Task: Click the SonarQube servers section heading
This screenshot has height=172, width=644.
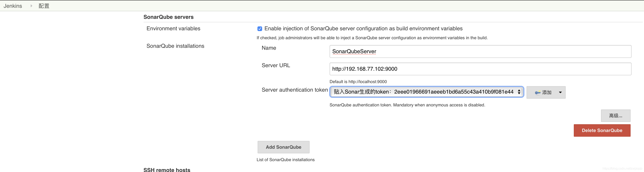Action: coord(168,17)
